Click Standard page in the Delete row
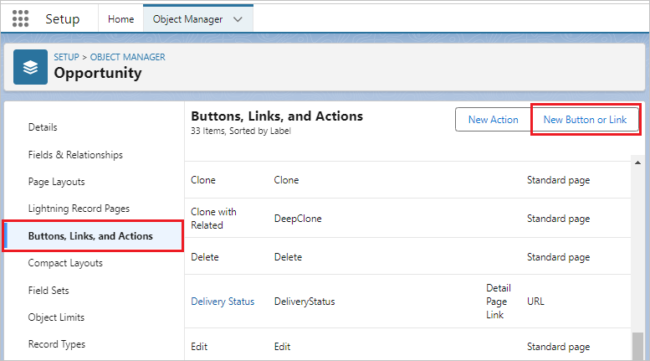This screenshot has height=361, width=650. 558,257
